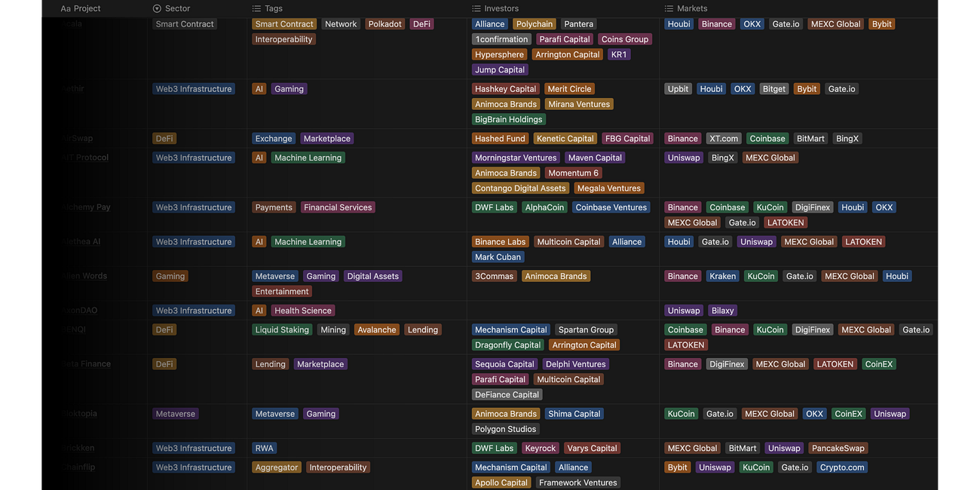Click the 1confirmation investor tag
The image size is (980, 490).
click(501, 39)
